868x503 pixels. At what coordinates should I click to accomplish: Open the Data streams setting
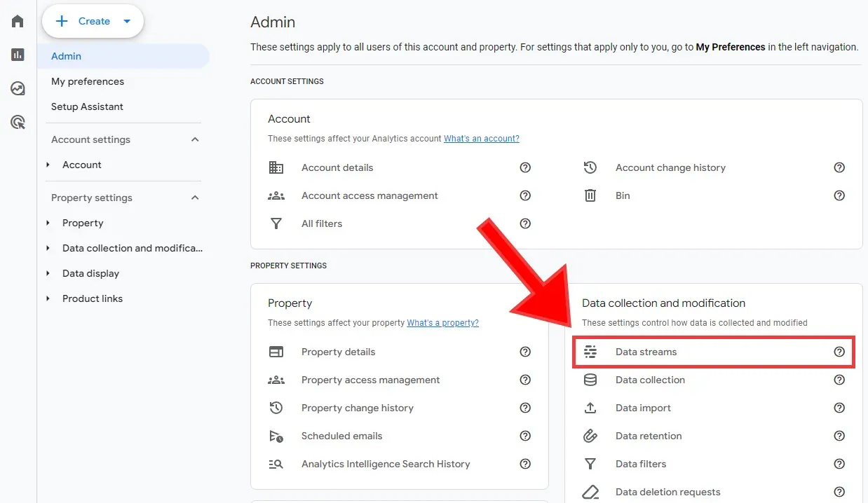point(714,352)
